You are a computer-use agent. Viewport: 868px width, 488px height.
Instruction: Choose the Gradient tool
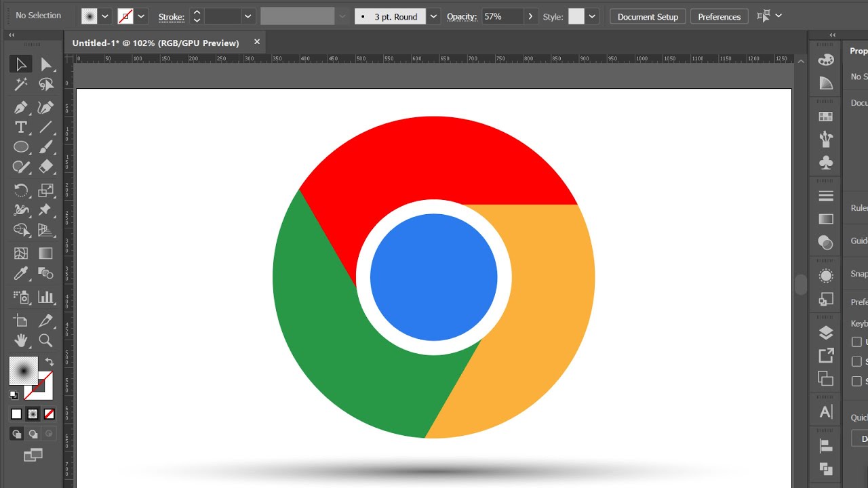pyautogui.click(x=46, y=253)
